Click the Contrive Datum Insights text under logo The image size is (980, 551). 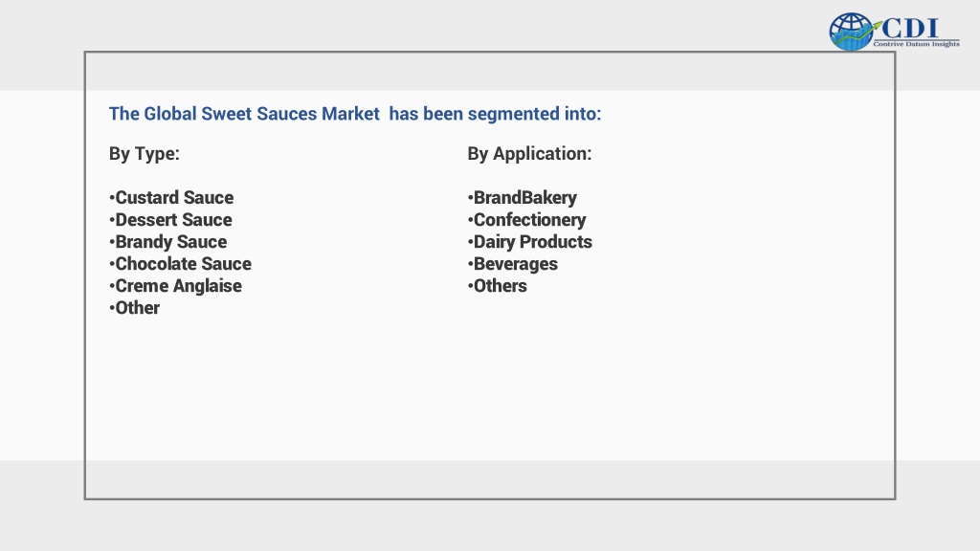[916, 44]
